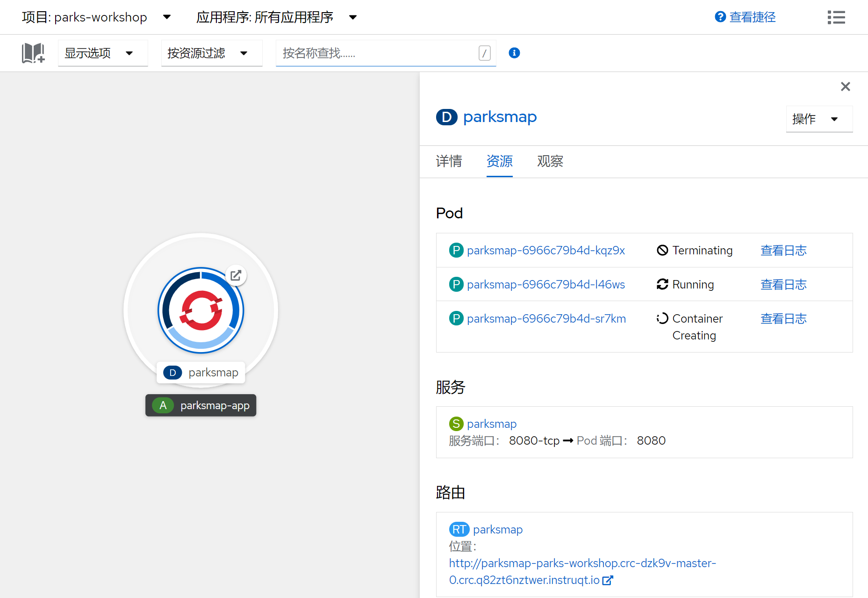Viewport: 868px width, 598px height.
Task: Open the 操作 actions dropdown
Action: 818,119
